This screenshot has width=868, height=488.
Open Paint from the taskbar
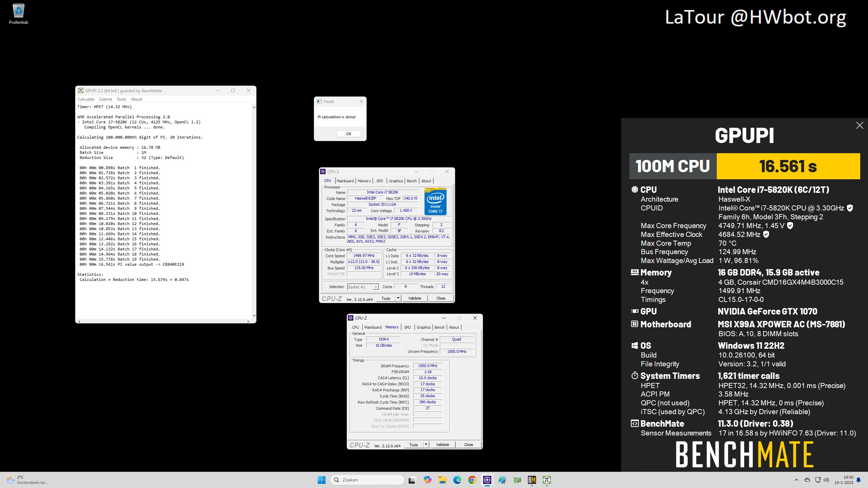pos(502,480)
